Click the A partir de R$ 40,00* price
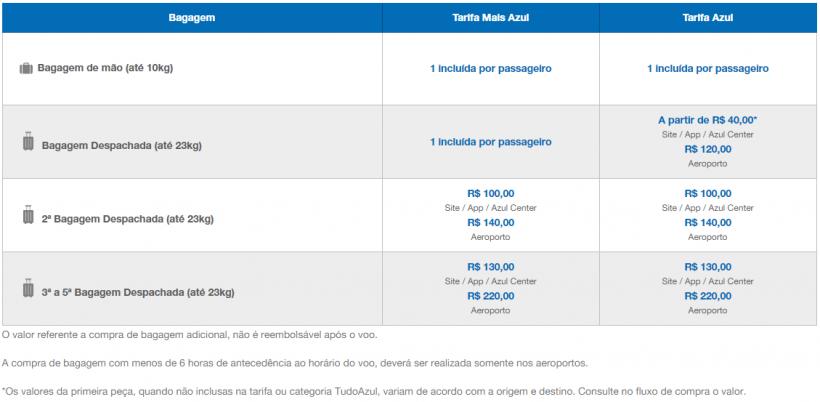The image size is (820, 402). pos(707,120)
